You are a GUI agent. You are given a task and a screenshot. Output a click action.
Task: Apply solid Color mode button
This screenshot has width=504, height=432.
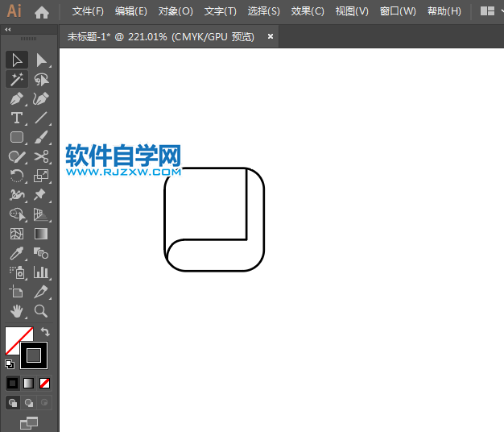point(13,383)
